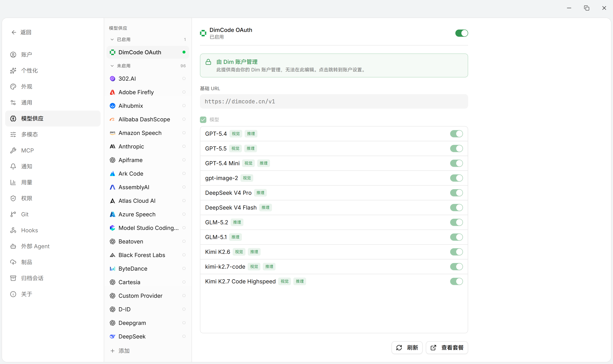Screen dimensions: 613x364
Task: Toggle the GLM-5.2 model switch
Action: (456, 222)
